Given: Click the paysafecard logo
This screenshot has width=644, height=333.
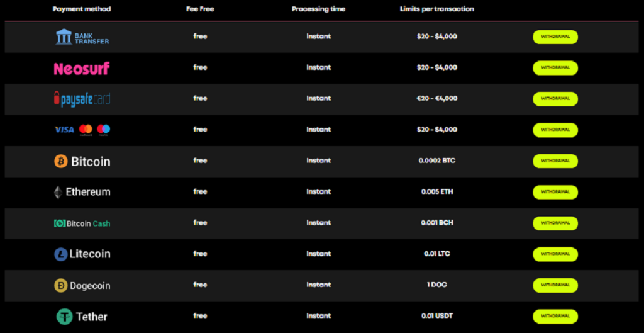Looking at the screenshot, I should tap(82, 99).
